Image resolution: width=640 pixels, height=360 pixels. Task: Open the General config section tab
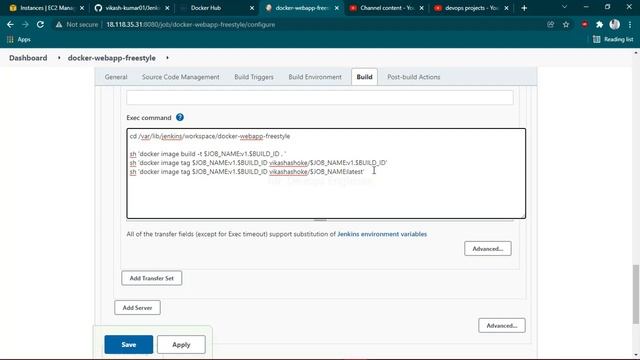116,77
